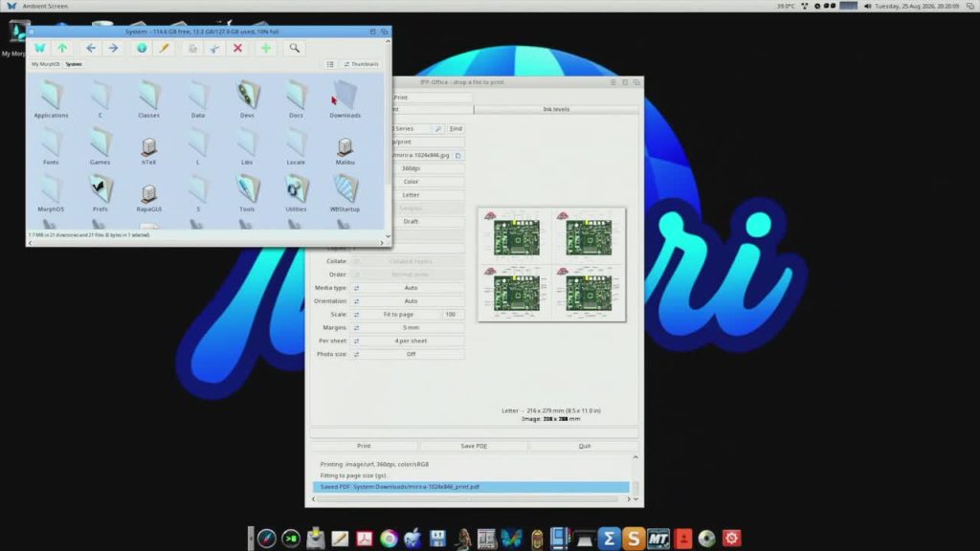Open the Thumbnails view mode cycle
The width and height of the screenshot is (980, 551).
361,64
